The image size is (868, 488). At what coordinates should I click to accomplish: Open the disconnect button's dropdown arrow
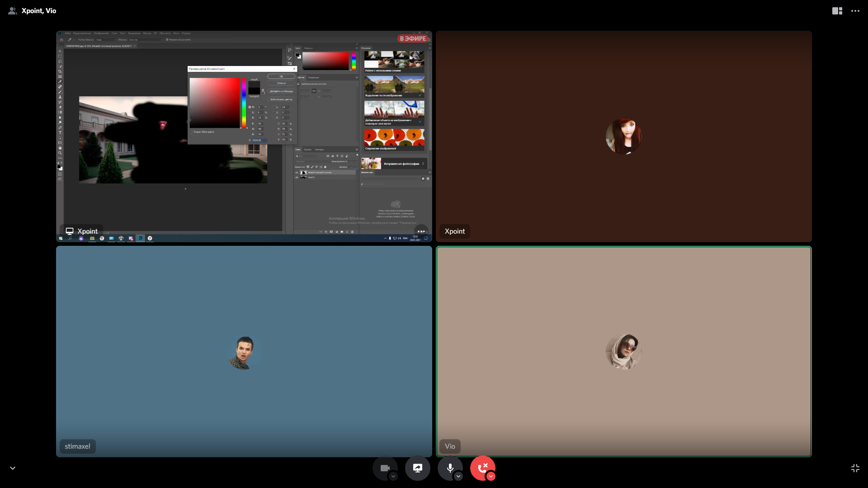pyautogui.click(x=491, y=476)
